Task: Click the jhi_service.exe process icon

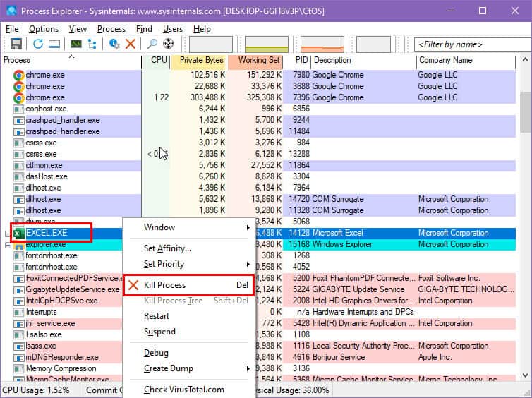Action: click(x=18, y=324)
